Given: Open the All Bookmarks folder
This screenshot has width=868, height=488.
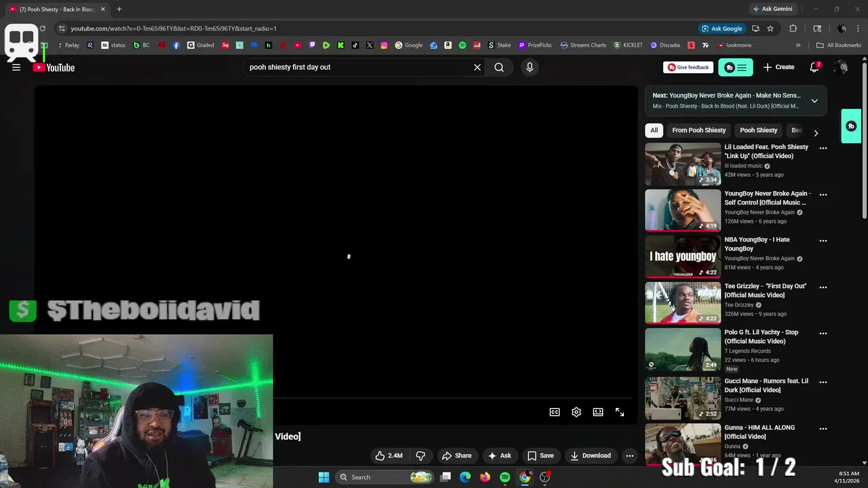Looking at the screenshot, I should (839, 45).
